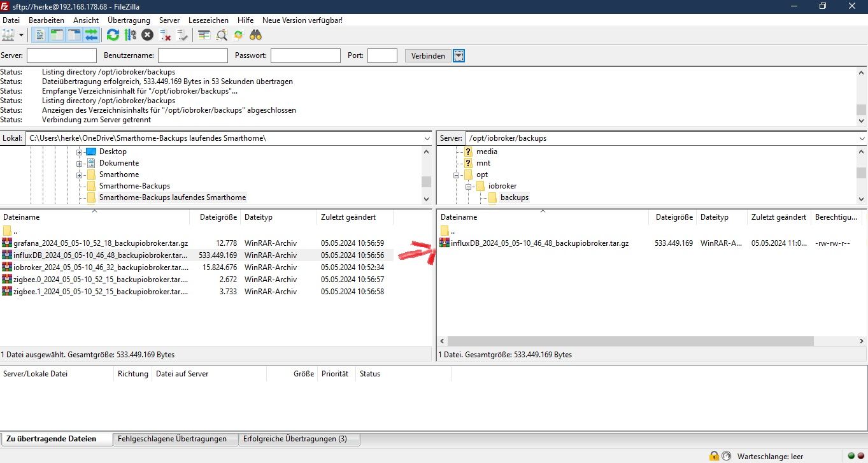Image resolution: width=868 pixels, height=463 pixels.
Task: Select the Smarthome-Backups local folder
Action: (134, 186)
